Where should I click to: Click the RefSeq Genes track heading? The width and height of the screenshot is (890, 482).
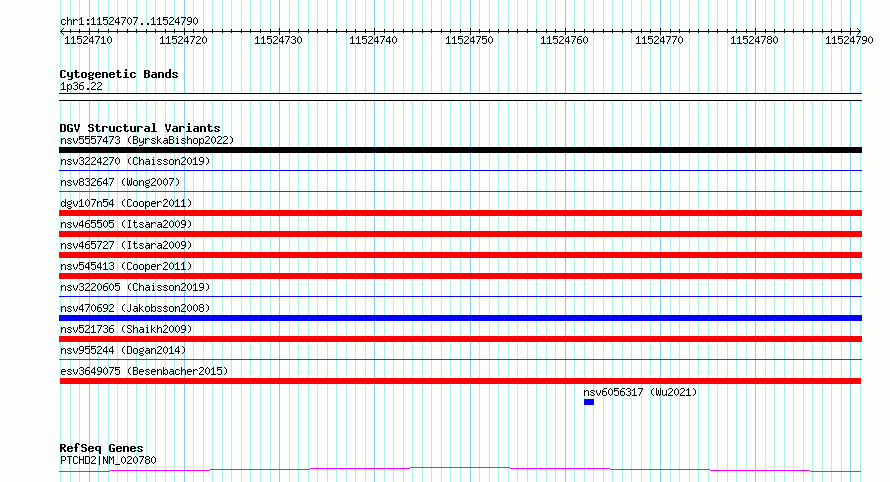pyautogui.click(x=101, y=449)
